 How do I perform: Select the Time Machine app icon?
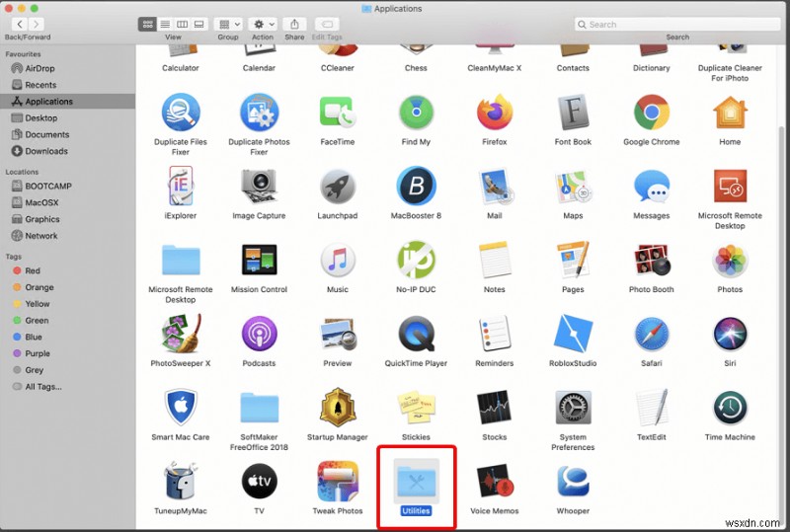pyautogui.click(x=730, y=408)
